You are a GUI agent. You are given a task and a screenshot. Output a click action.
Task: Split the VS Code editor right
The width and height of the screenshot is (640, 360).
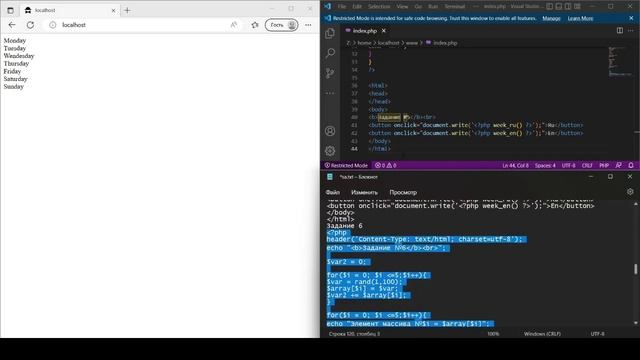pos(620,31)
